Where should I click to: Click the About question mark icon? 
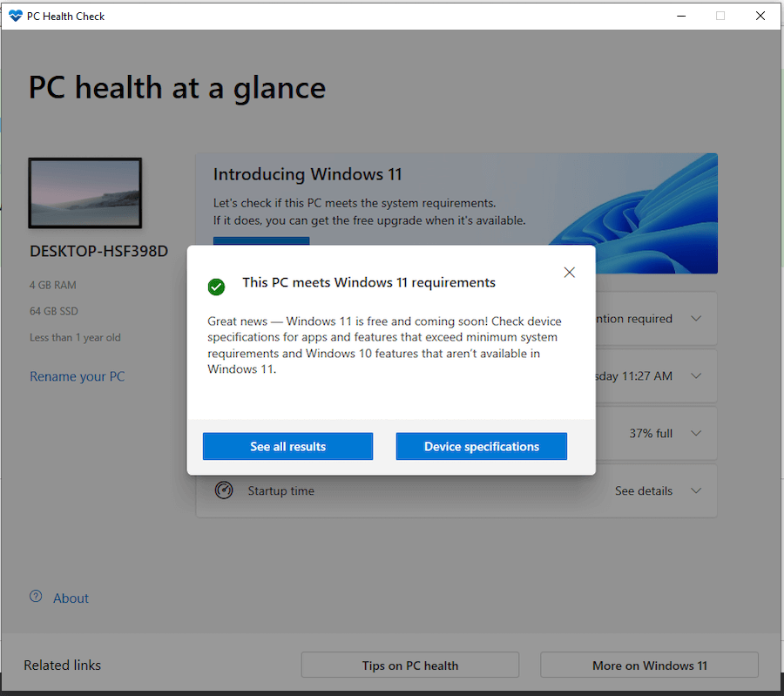[x=35, y=598]
